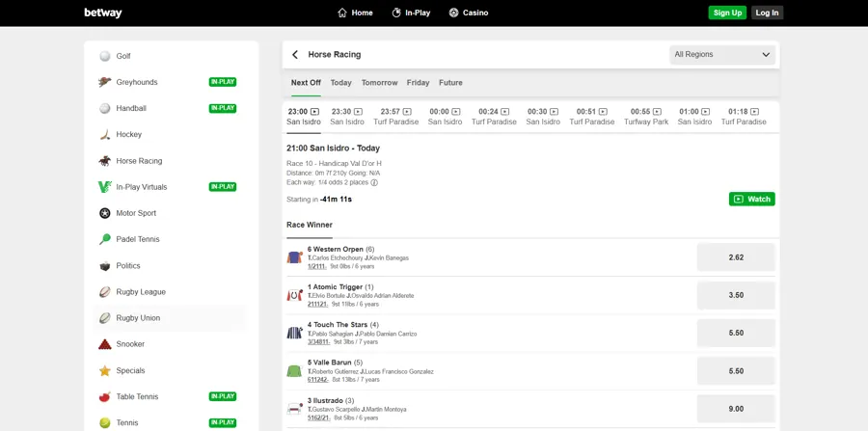Select the 00:00 San Isidro race
Image resolution: width=868 pixels, height=431 pixels.
point(445,117)
